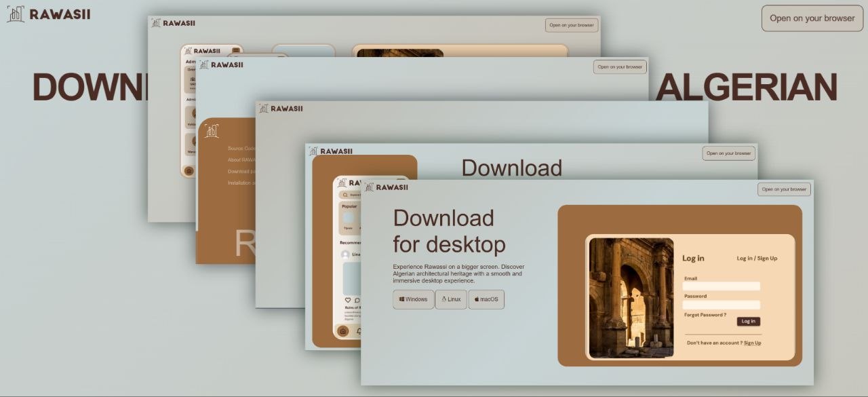Download the macOS desktop version
Viewport: 868px width, 397px height.
point(486,299)
